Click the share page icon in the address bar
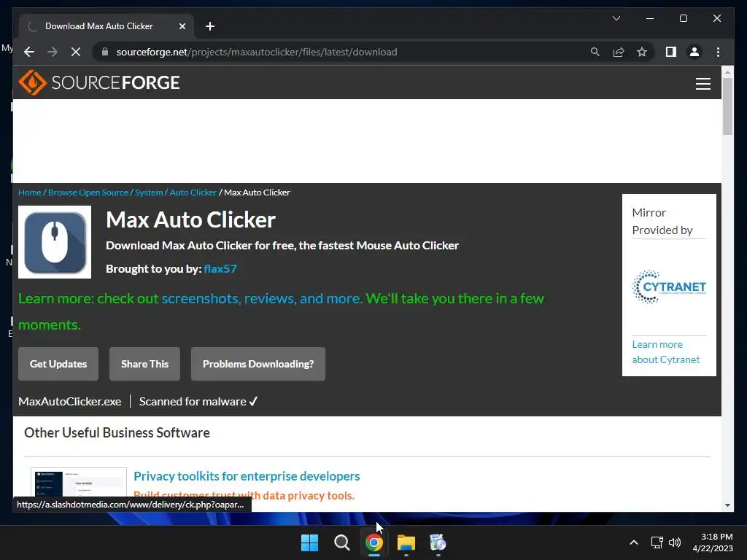This screenshot has width=747, height=560. (x=619, y=52)
